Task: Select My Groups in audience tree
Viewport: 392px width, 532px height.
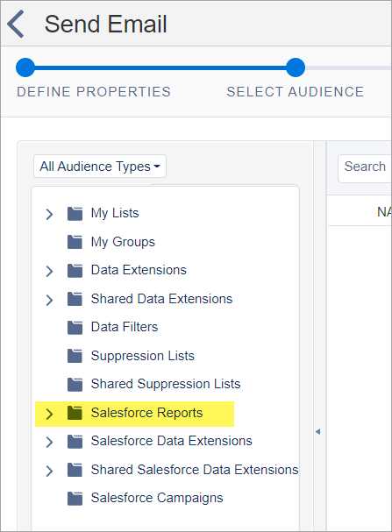Action: [123, 242]
